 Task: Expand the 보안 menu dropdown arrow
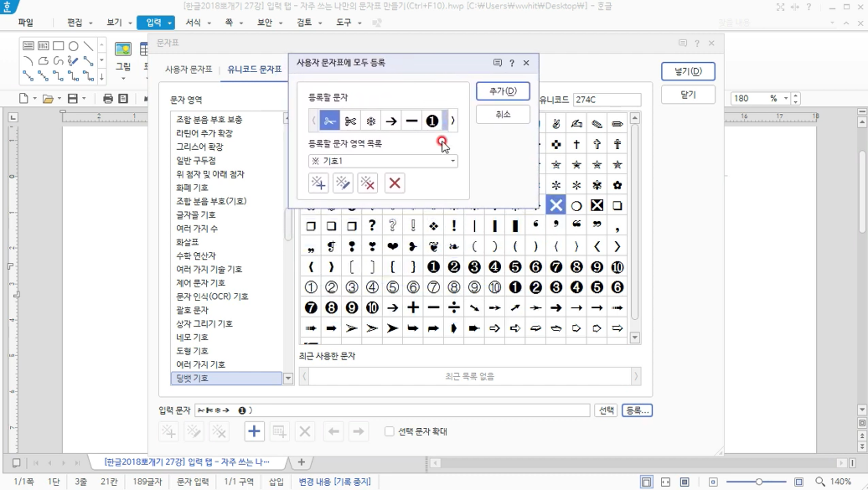[x=281, y=23]
